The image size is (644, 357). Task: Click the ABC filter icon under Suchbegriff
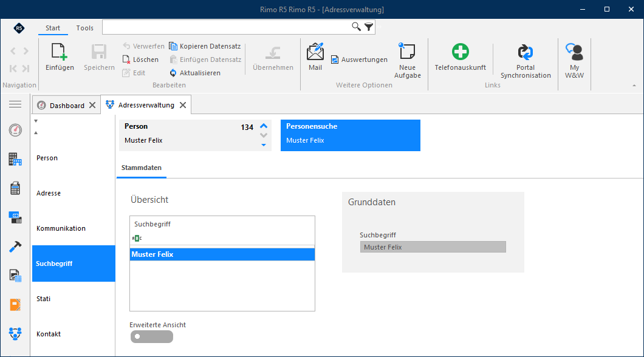pos(137,238)
